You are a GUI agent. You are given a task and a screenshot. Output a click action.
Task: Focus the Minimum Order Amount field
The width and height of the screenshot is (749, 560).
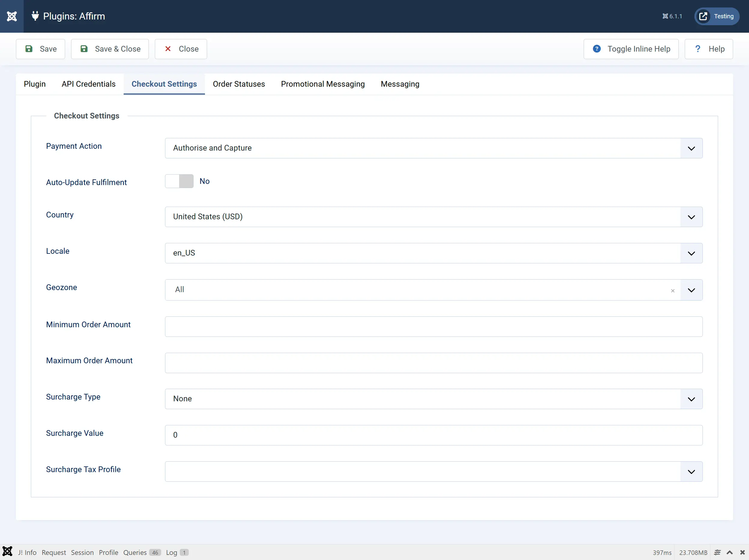434,327
